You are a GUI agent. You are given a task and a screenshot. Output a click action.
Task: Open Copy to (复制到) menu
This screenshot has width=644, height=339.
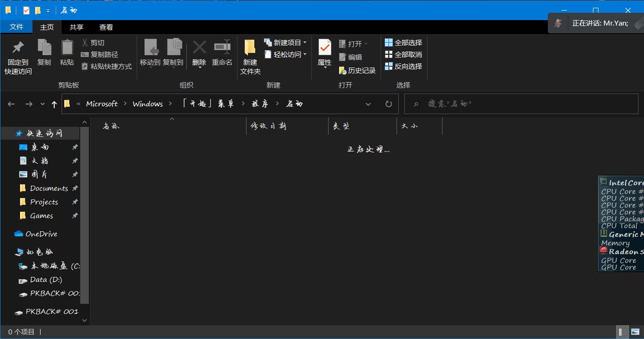pyautogui.click(x=173, y=53)
